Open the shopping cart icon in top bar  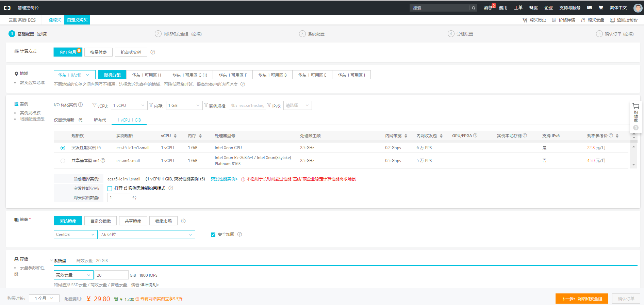[x=601, y=7]
